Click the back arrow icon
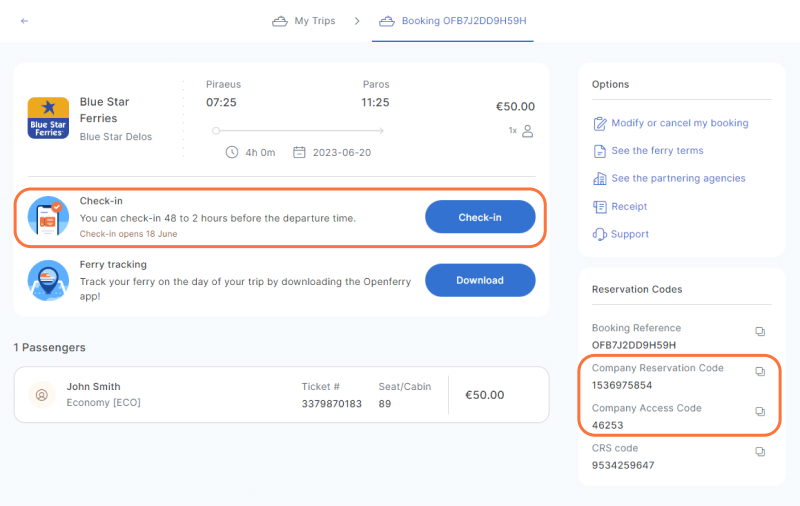Image resolution: width=800 pixels, height=506 pixels. click(x=24, y=21)
